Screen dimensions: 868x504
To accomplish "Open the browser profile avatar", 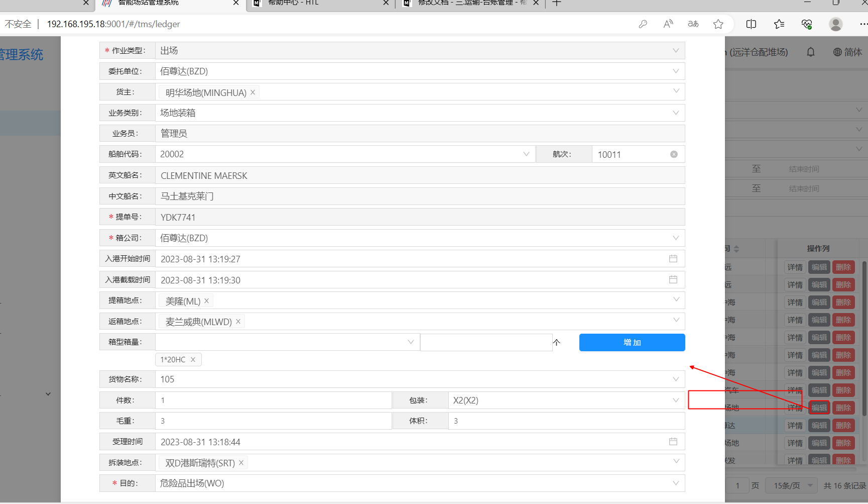I will (835, 24).
